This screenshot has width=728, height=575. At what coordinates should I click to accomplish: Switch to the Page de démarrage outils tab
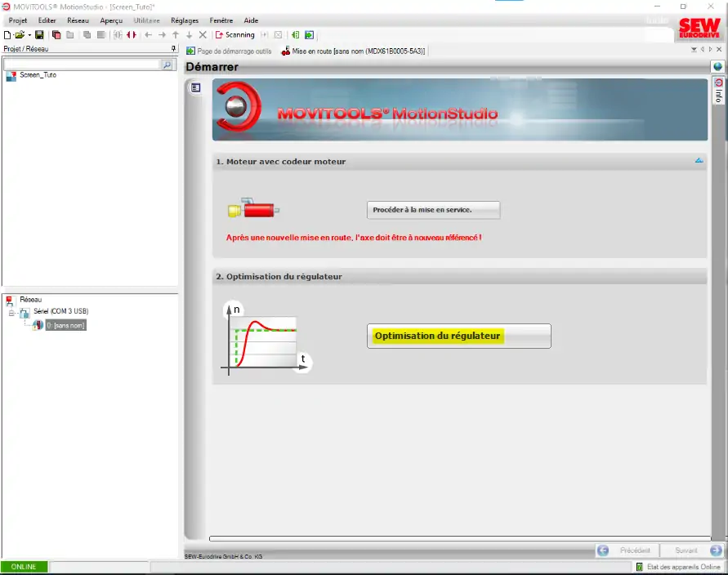click(x=228, y=51)
